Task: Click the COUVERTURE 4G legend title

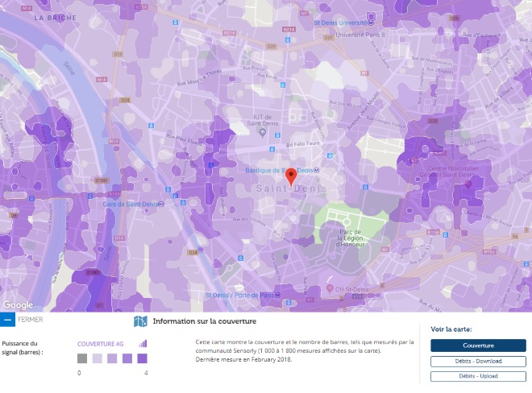Action: tap(106, 344)
